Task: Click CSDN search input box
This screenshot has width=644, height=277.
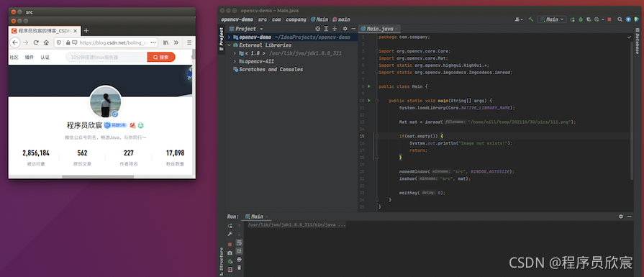Action: [106, 57]
